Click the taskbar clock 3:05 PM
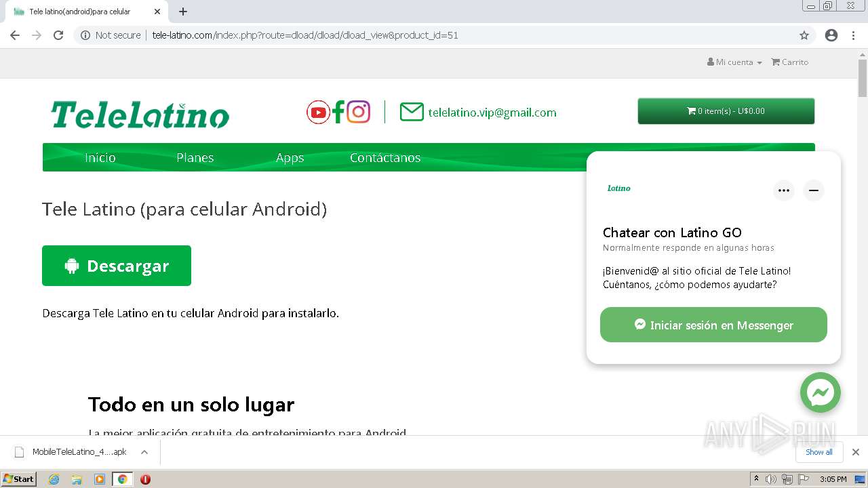The width and height of the screenshot is (868, 488). pos(833,479)
